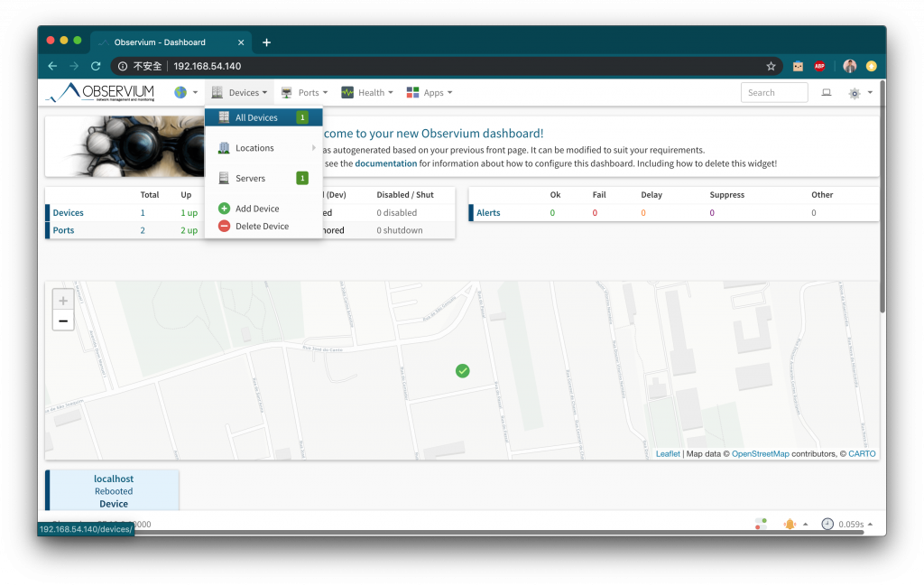The image size is (924, 586).
Task: Open the settings gear menu
Action: (x=855, y=93)
